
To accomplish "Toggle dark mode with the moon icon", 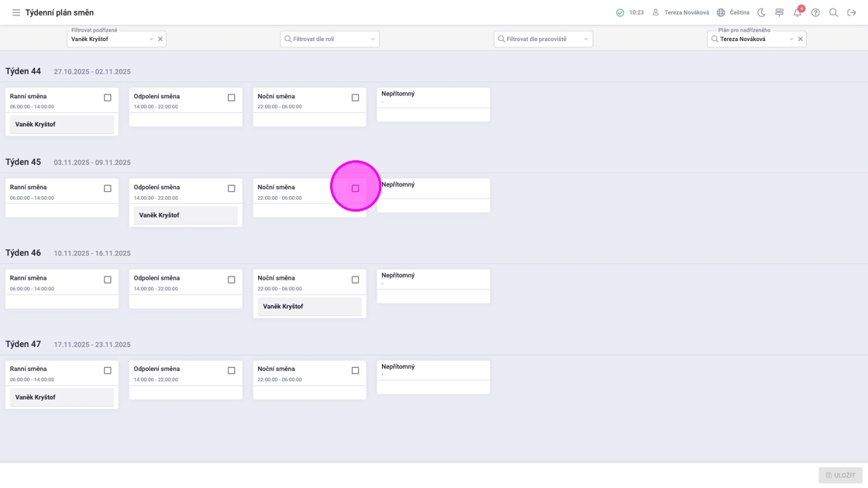I will coord(761,12).
